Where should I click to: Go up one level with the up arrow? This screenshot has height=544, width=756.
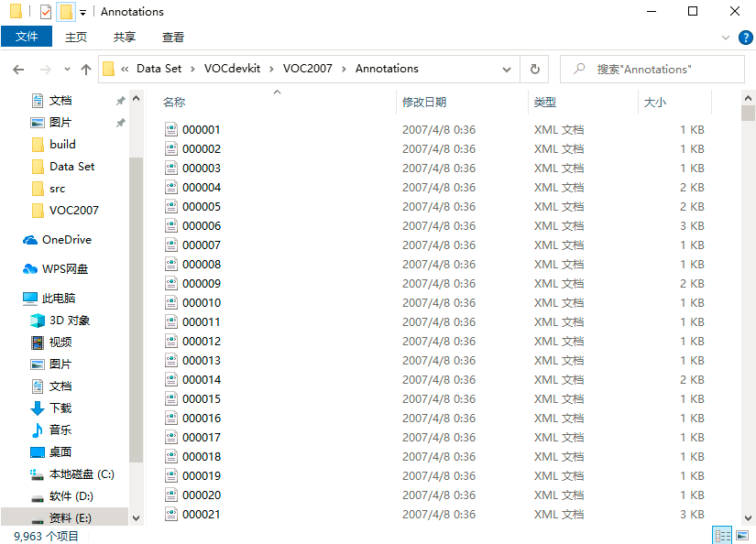pyautogui.click(x=85, y=69)
